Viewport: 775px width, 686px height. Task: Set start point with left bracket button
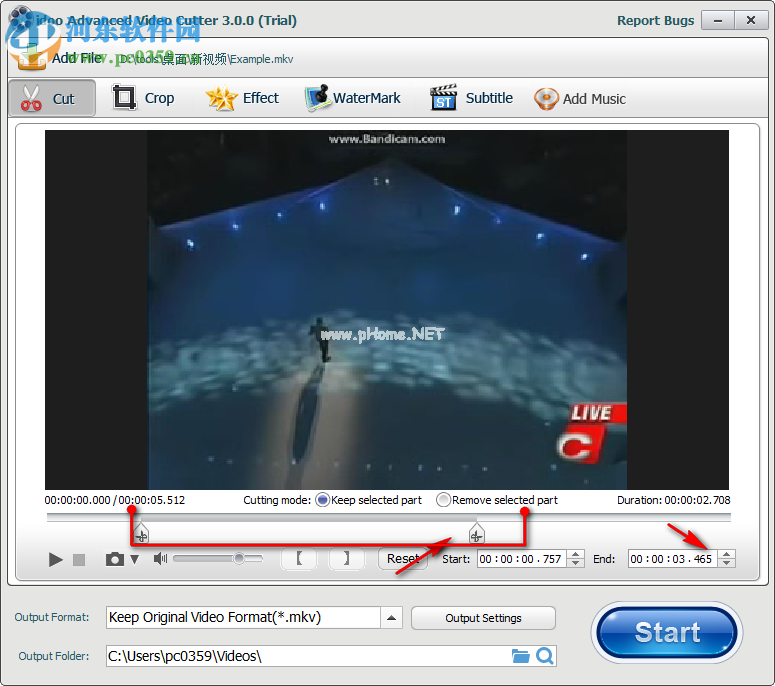(x=299, y=558)
